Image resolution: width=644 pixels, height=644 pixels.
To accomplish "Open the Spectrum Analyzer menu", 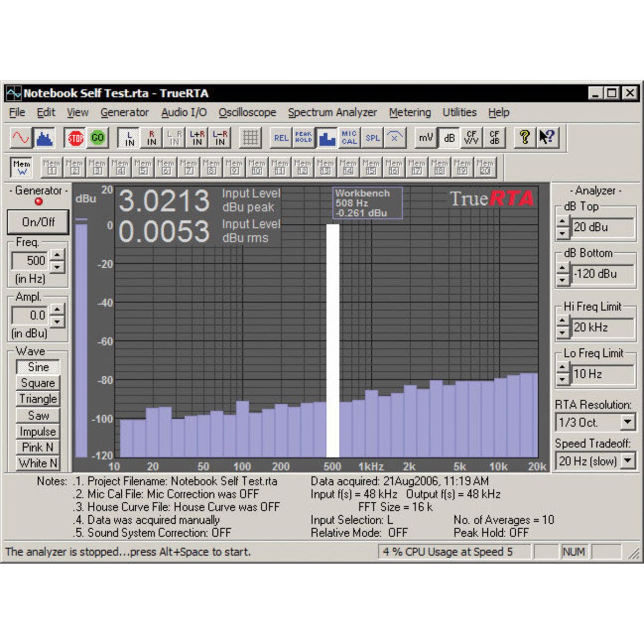I will click(332, 113).
